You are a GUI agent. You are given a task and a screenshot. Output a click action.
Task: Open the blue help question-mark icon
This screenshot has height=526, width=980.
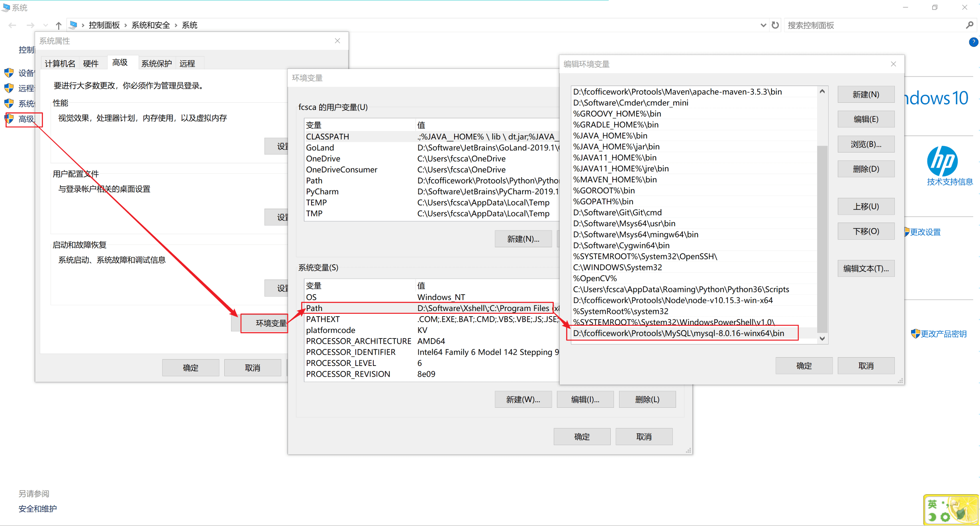coord(973,42)
